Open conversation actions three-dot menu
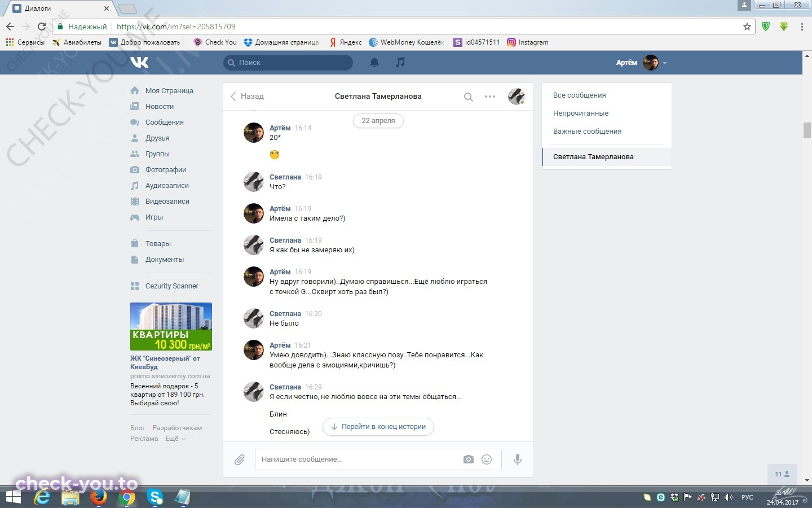 tap(490, 97)
